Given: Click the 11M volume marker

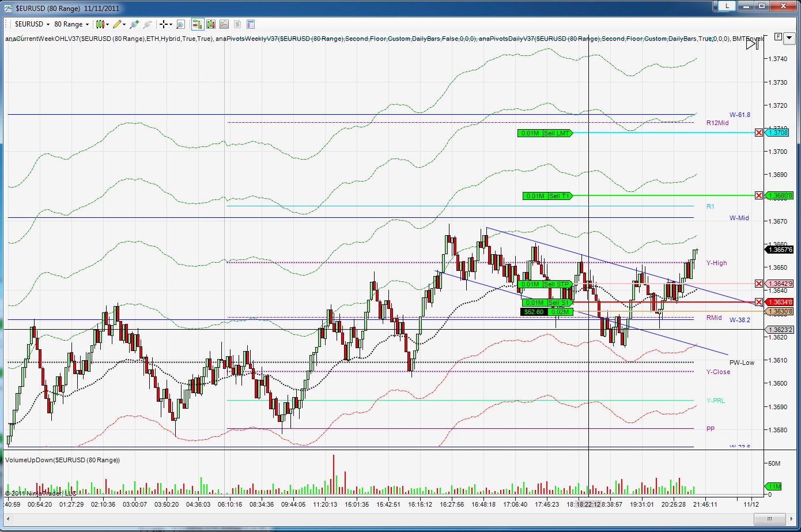Looking at the screenshot, I should tap(773, 486).
